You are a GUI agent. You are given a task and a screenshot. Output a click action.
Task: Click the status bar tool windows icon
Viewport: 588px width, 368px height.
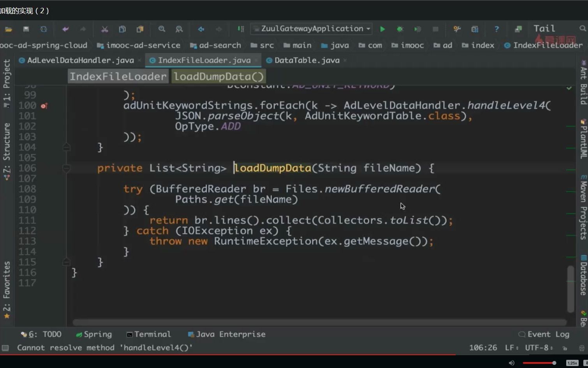click(5, 348)
